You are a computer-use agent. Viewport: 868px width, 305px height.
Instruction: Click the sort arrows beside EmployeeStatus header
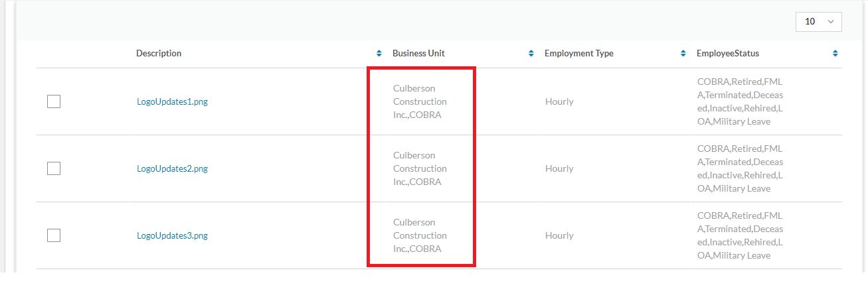tap(835, 54)
